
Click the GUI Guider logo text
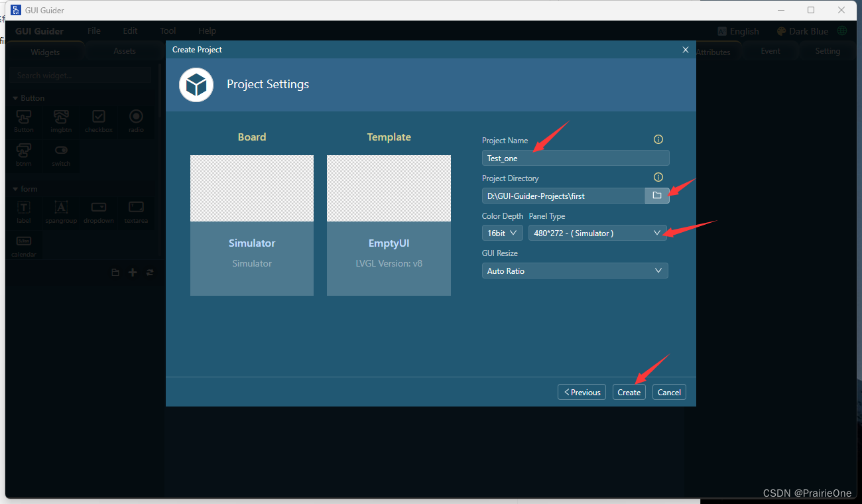(x=40, y=31)
